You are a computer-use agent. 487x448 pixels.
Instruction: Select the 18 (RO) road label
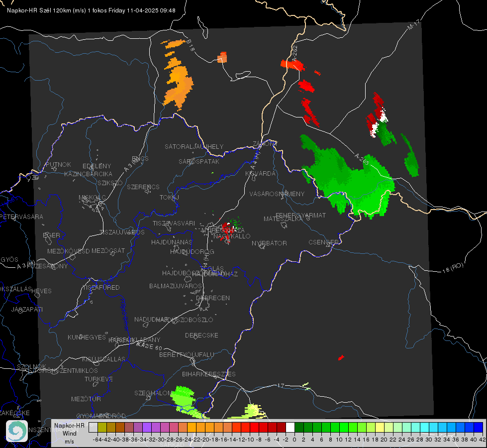pos(453,268)
